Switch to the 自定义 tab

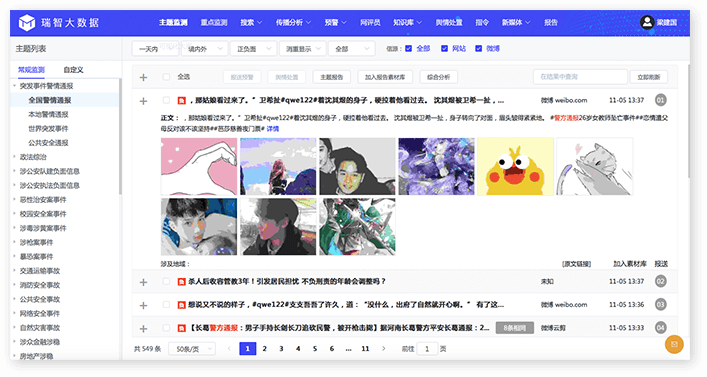pyautogui.click(x=73, y=70)
